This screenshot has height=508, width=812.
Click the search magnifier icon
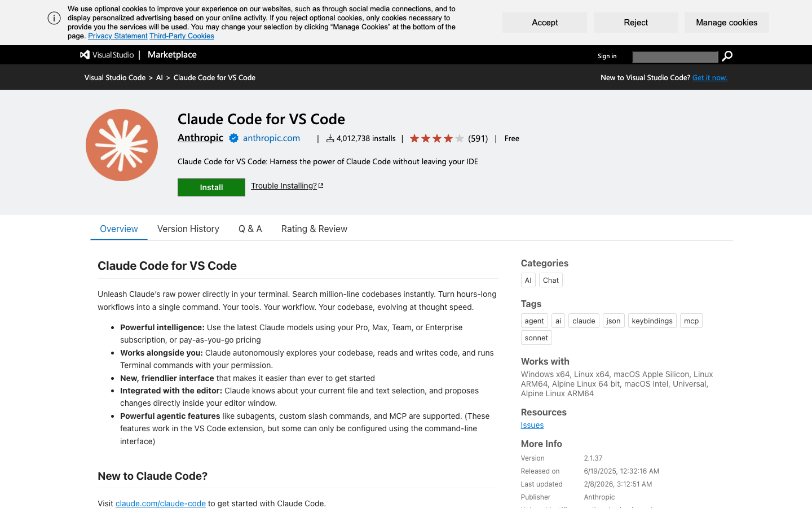click(727, 55)
